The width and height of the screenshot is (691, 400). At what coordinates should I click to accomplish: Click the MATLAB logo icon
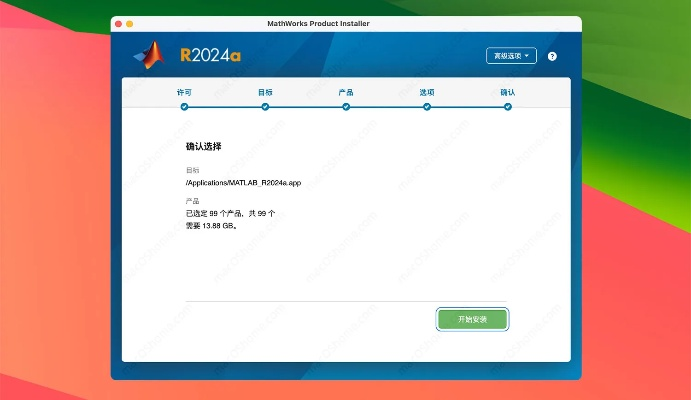coord(149,55)
